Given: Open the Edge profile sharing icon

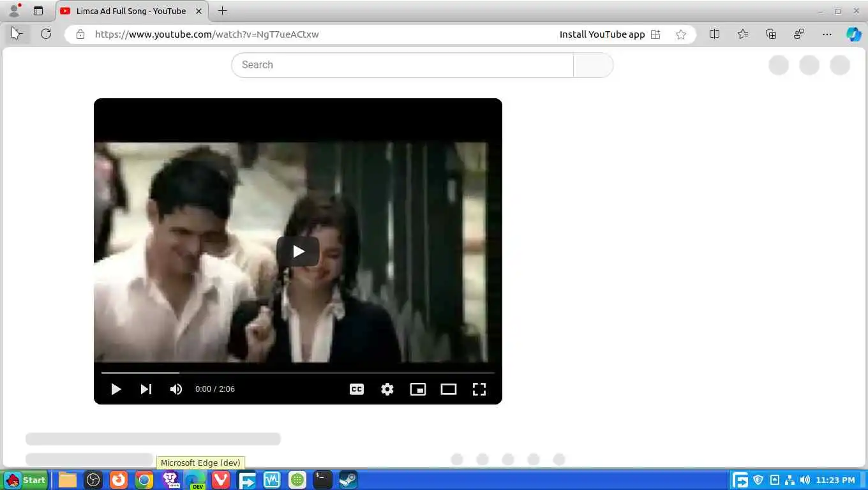Looking at the screenshot, I should coord(799,34).
